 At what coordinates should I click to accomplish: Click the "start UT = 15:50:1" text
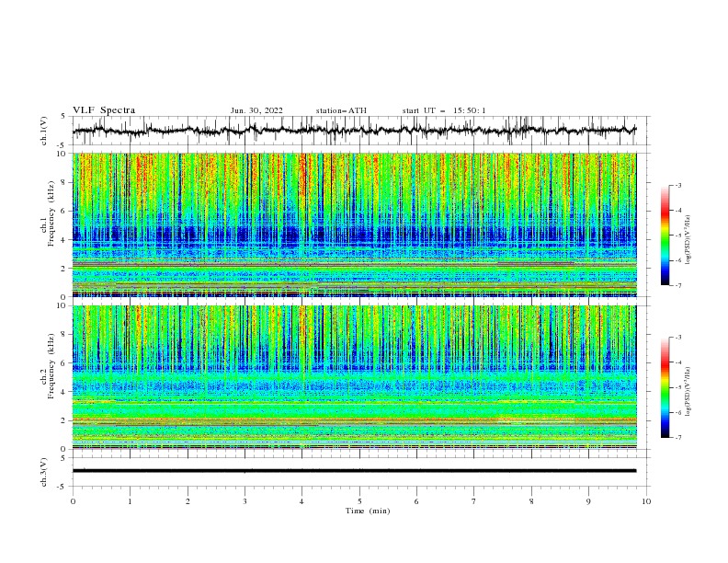tap(443, 110)
